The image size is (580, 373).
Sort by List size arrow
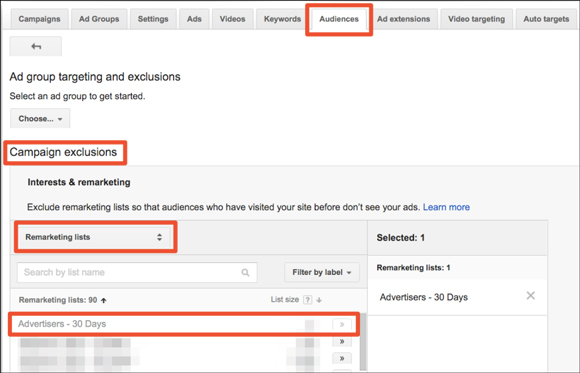tap(319, 300)
